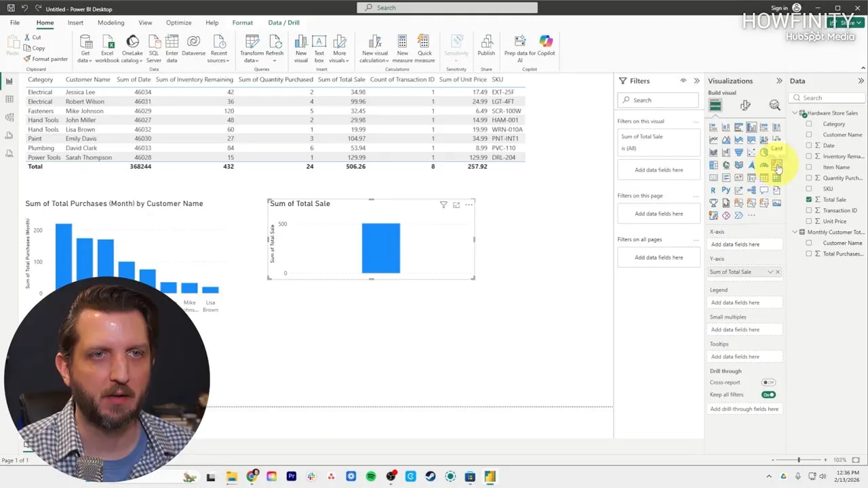
Task: Select the R script visual
Action: click(x=713, y=190)
